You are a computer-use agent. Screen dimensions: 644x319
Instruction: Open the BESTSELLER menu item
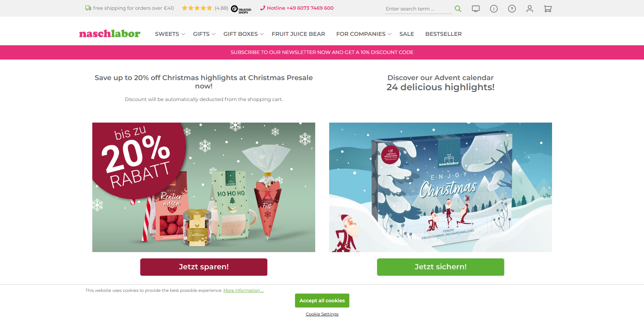coord(443,34)
